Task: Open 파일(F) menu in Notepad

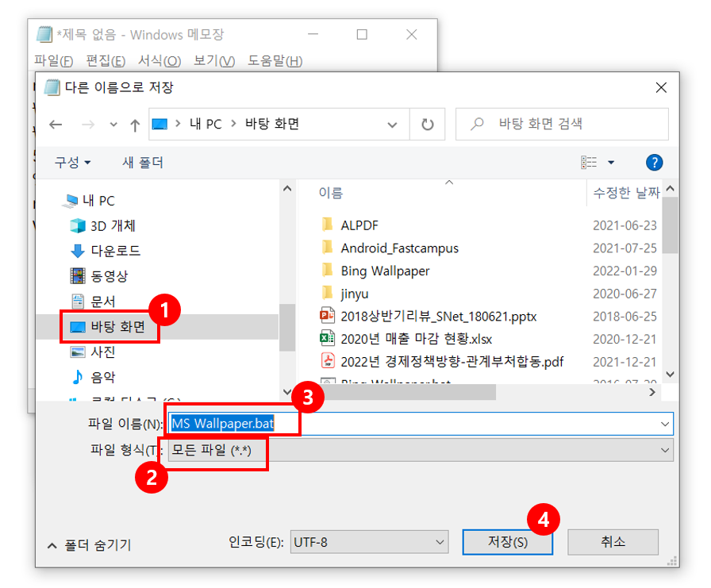Action: click(53, 60)
